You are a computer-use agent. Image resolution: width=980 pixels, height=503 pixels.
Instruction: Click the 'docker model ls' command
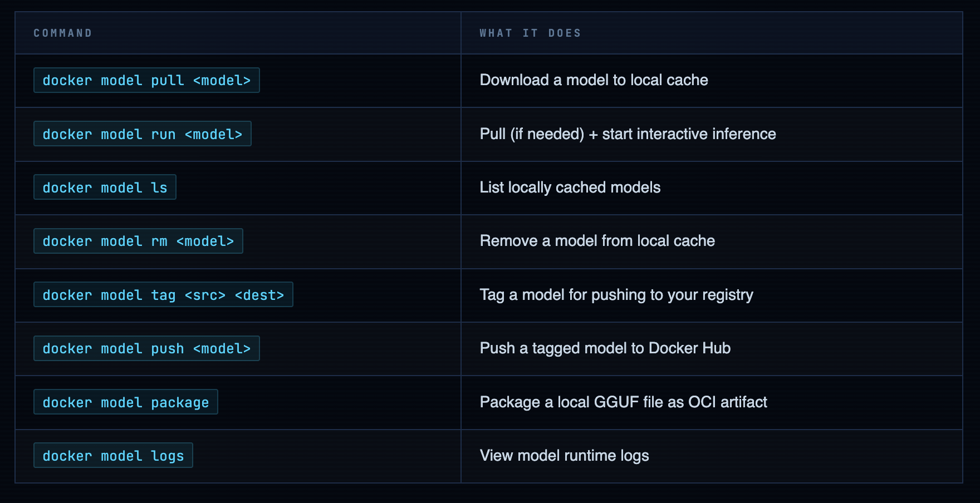pyautogui.click(x=105, y=188)
